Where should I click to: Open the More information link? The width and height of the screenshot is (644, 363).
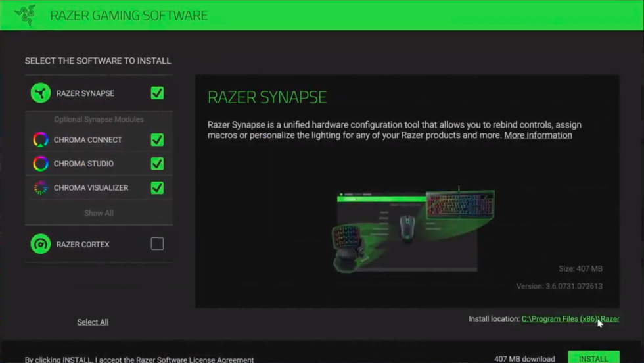(x=538, y=135)
